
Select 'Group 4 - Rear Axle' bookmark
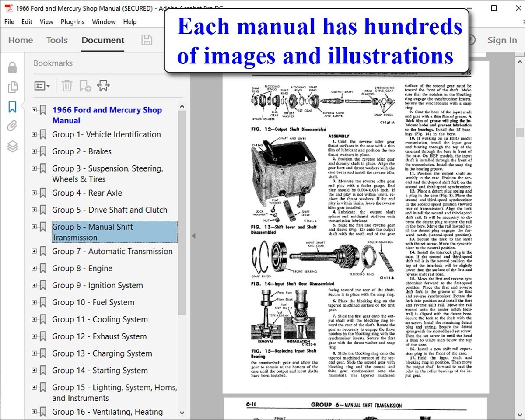coord(87,193)
